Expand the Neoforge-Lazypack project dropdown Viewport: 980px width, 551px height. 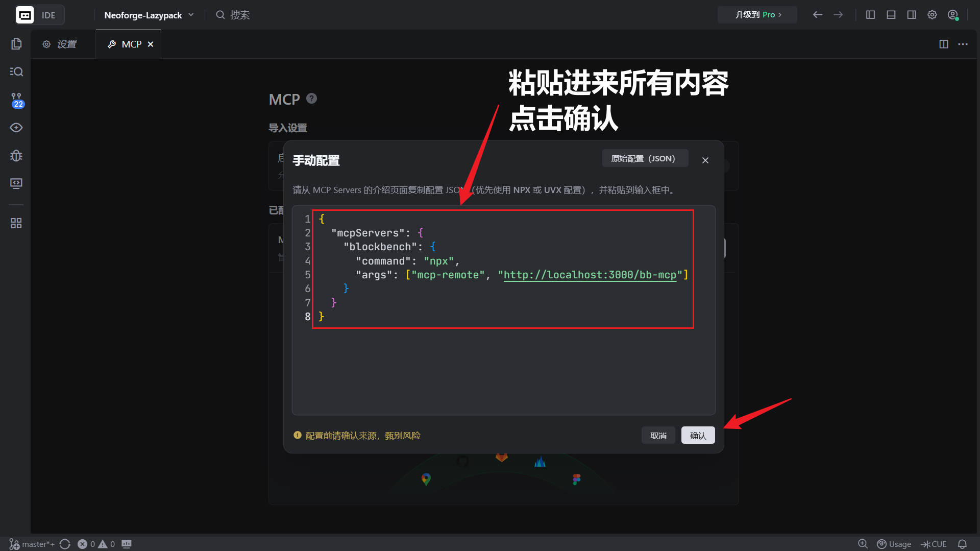[149, 15]
